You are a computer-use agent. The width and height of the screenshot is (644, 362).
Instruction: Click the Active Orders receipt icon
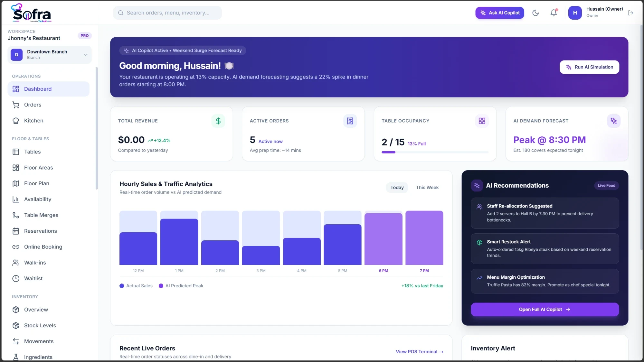coord(350,121)
